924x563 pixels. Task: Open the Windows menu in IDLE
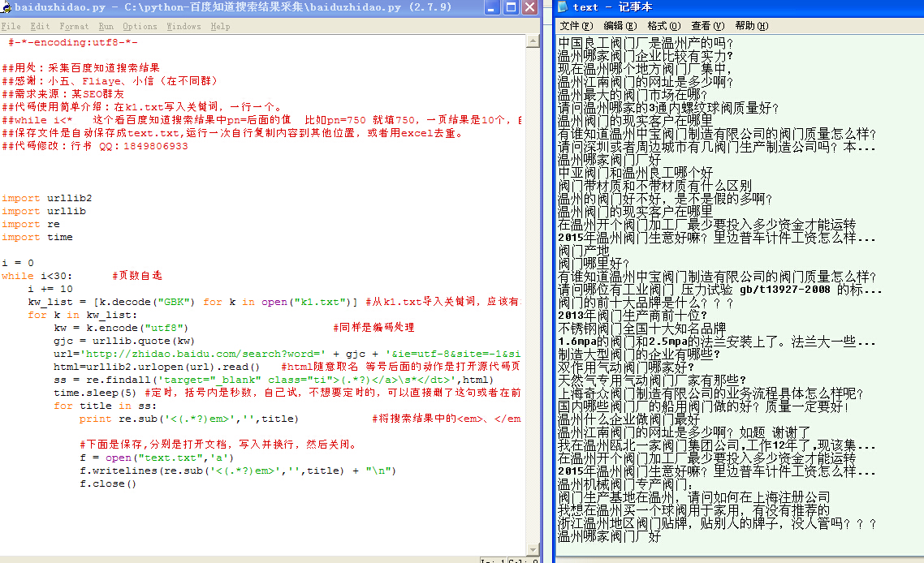(x=184, y=25)
